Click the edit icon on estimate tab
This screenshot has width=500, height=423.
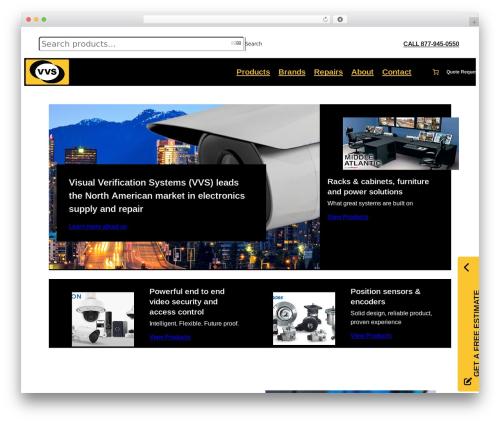point(467,381)
